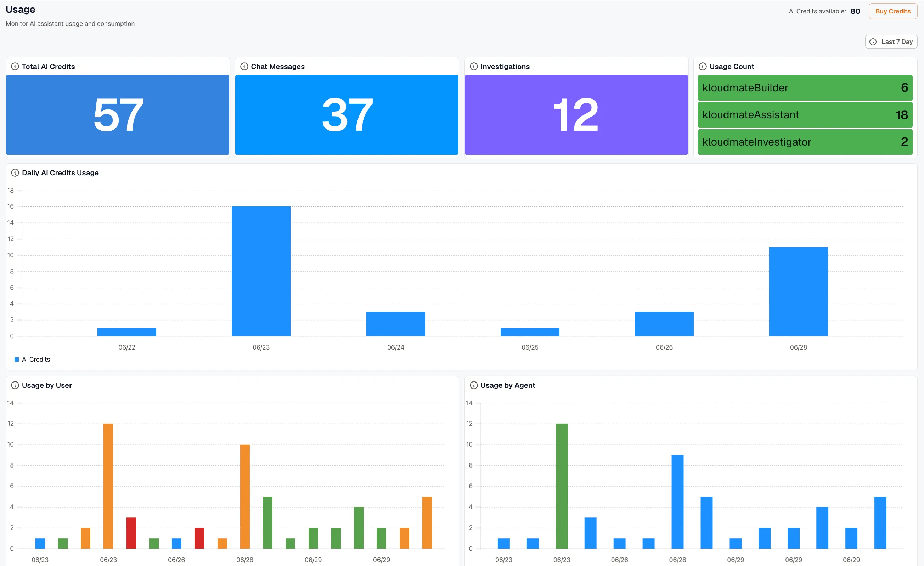Click the info icon beside Chat Messages
Viewport: 924px width, 566px height.
[244, 66]
